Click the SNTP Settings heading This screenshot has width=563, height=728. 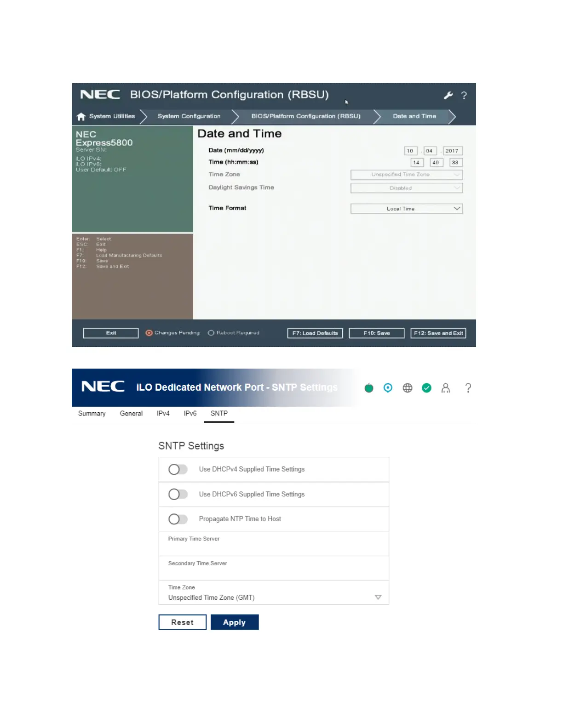tap(191, 446)
